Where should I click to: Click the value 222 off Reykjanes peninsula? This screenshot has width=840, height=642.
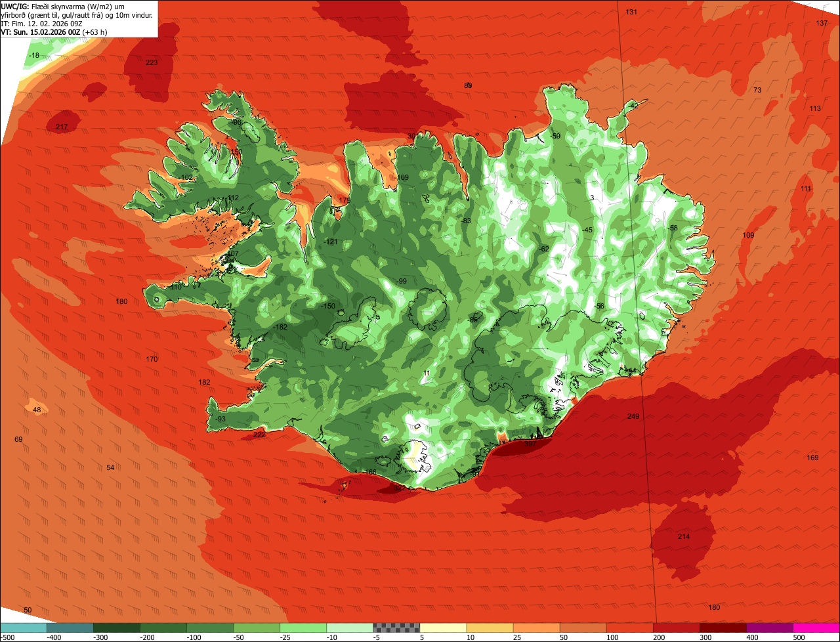(259, 435)
